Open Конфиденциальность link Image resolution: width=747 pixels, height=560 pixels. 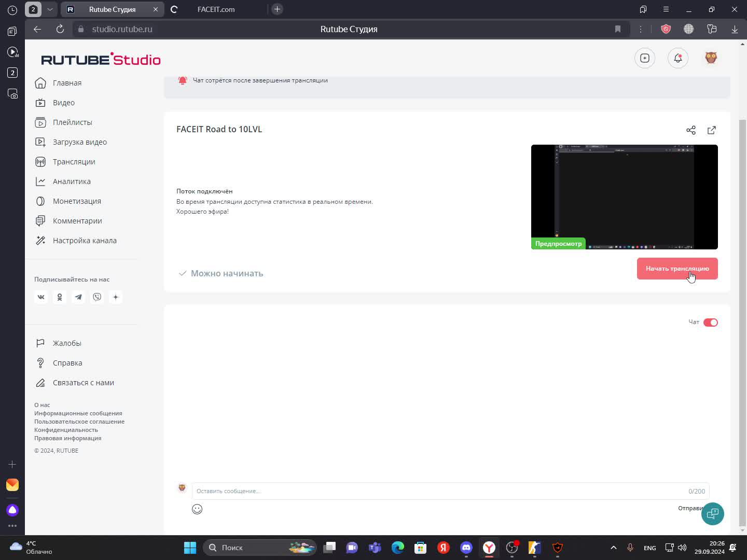click(66, 430)
